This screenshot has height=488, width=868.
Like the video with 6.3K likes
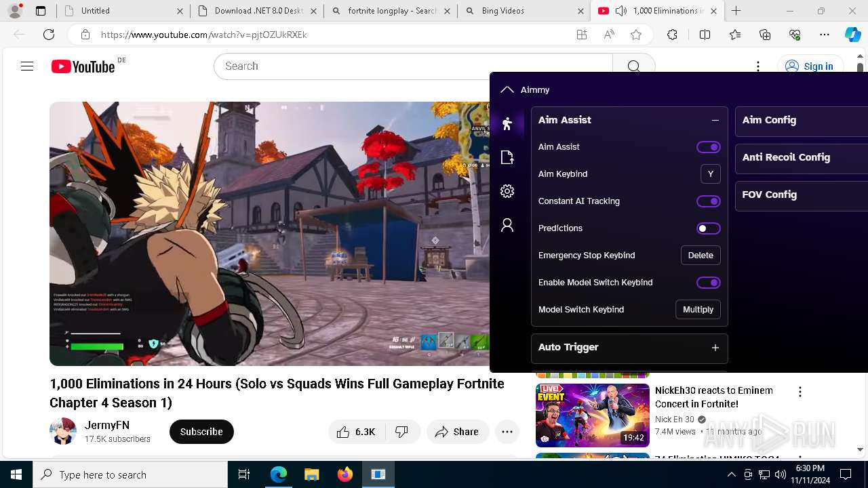tap(357, 432)
